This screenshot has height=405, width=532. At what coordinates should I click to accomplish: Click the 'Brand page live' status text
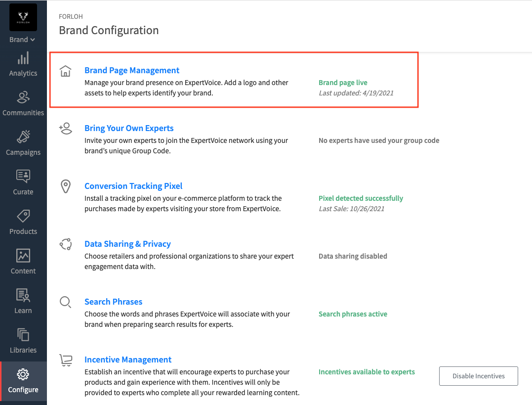pos(343,83)
